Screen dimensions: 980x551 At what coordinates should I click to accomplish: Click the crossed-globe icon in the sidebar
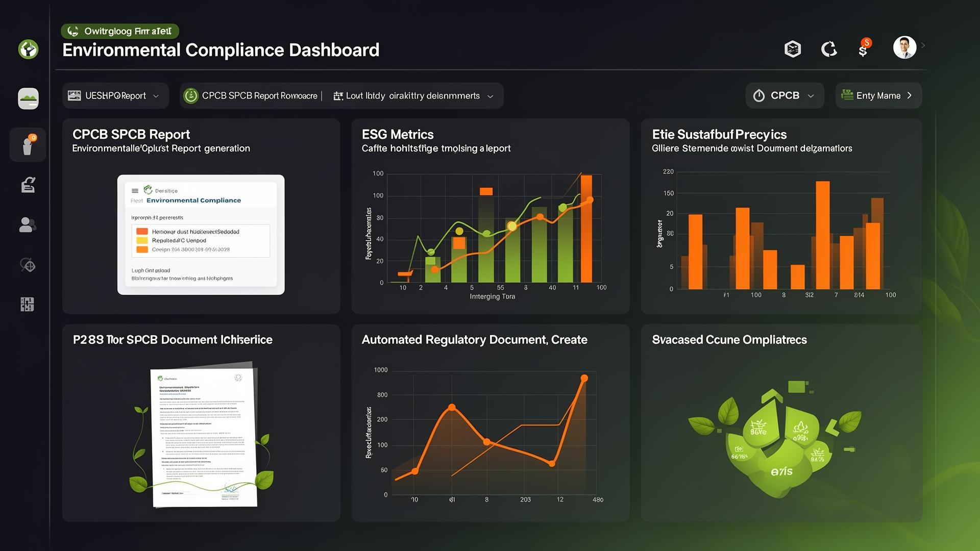(28, 265)
